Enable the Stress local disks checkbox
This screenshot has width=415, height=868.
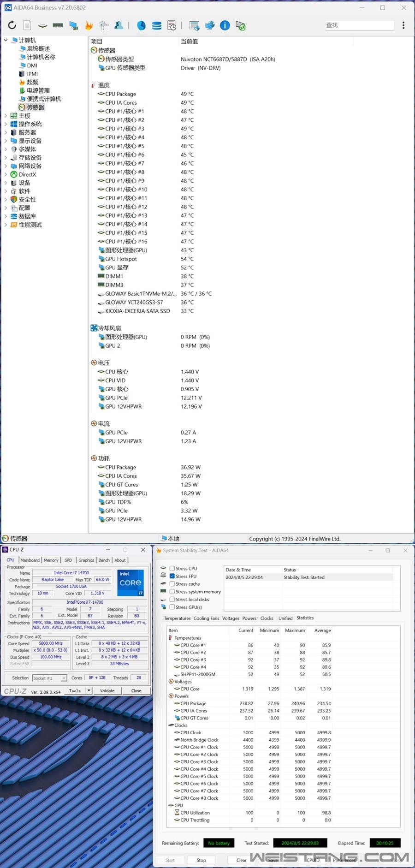(x=172, y=600)
